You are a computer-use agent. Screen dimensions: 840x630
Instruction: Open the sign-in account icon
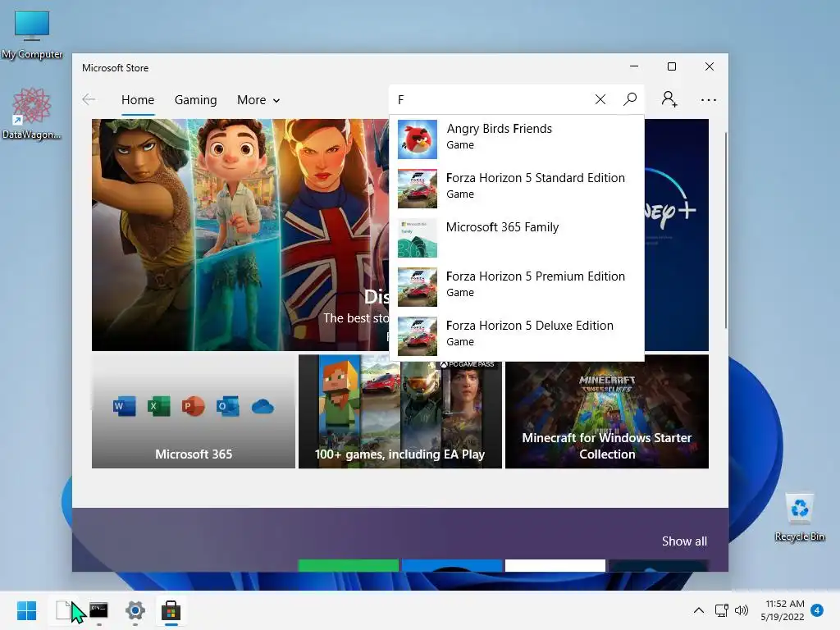point(669,99)
